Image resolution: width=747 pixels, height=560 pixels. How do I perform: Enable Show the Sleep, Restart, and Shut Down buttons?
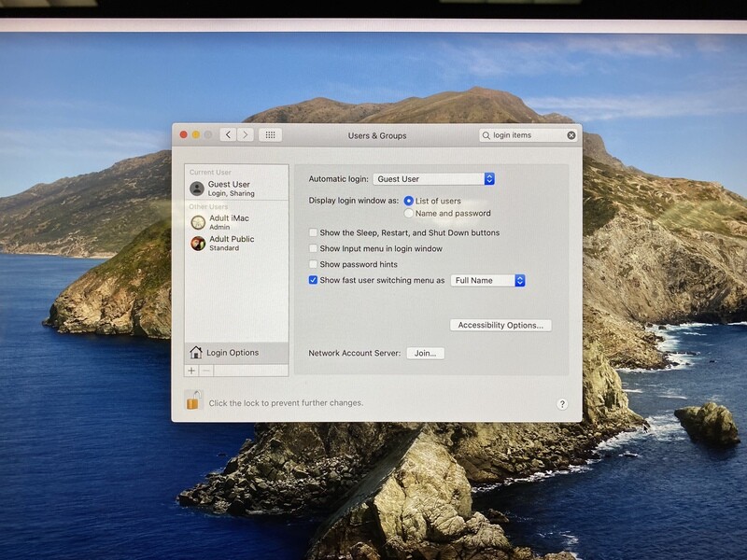coord(312,231)
